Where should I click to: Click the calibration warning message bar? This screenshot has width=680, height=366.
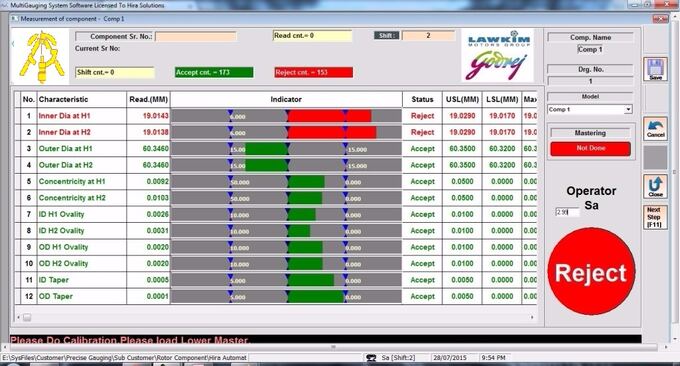pyautogui.click(x=325, y=340)
